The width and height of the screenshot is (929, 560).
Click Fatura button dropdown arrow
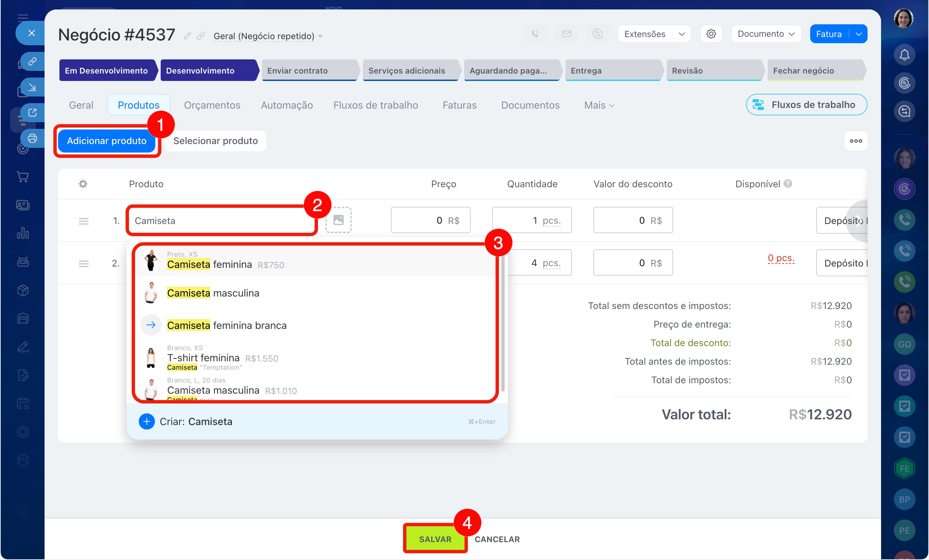tap(858, 34)
